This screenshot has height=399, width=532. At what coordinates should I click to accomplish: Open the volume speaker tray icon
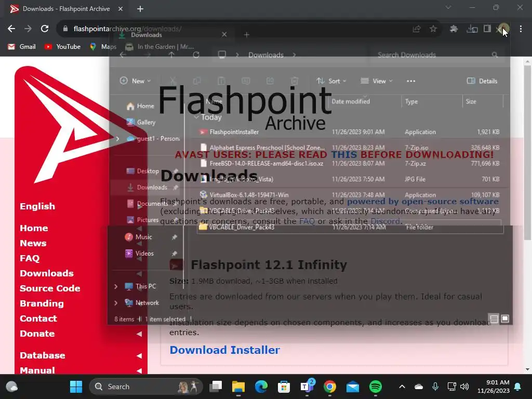(464, 387)
